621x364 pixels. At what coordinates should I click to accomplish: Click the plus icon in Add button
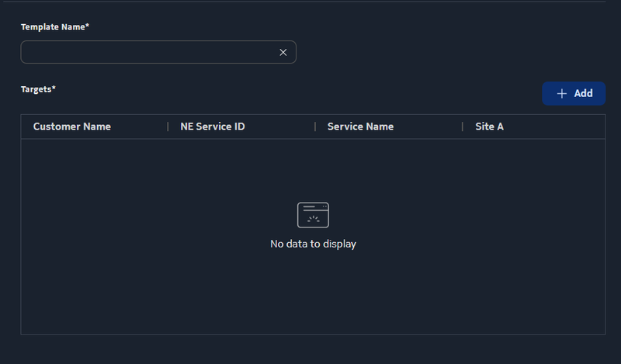click(x=562, y=93)
